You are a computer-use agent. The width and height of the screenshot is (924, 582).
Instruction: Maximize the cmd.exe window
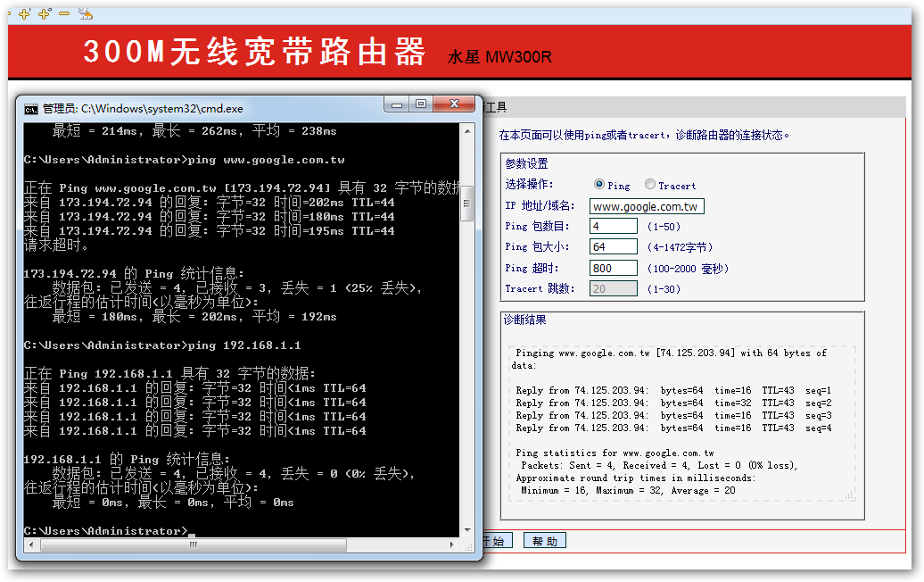click(421, 104)
